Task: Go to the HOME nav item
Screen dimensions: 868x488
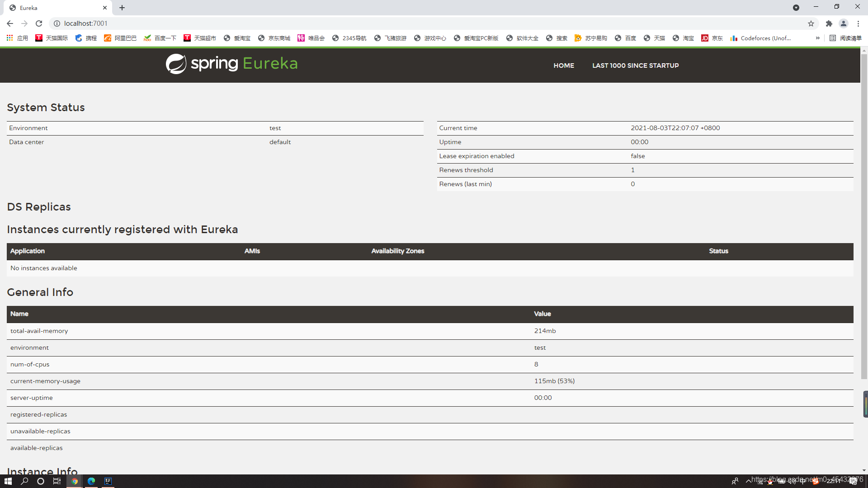Action: click(x=564, y=66)
